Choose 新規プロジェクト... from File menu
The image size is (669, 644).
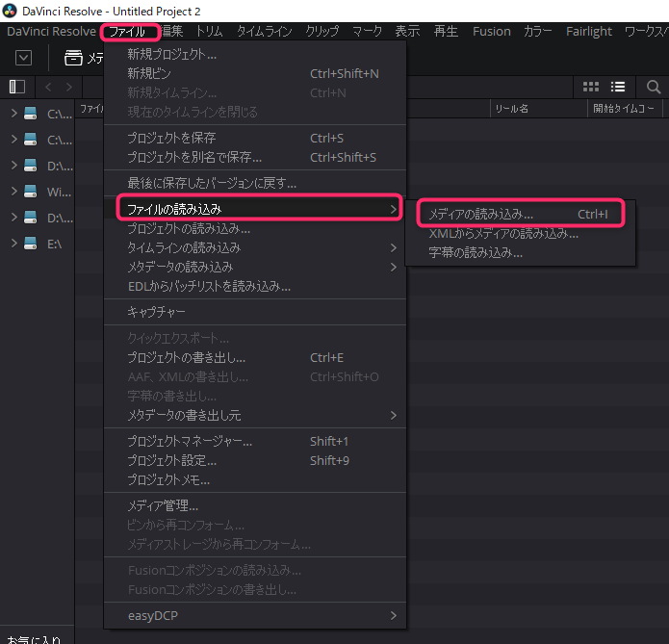pos(255,54)
